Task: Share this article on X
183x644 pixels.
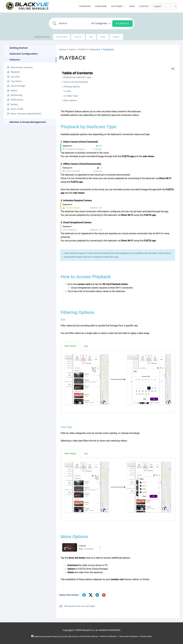Action: pyautogui.click(x=91, y=595)
